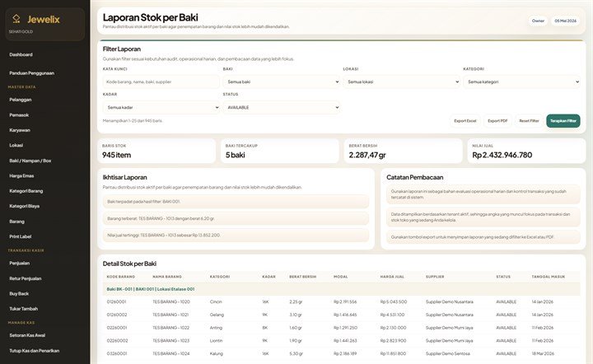Click the Anting category cell
Viewport: 593px width, 364px height.
pyautogui.click(x=216, y=328)
